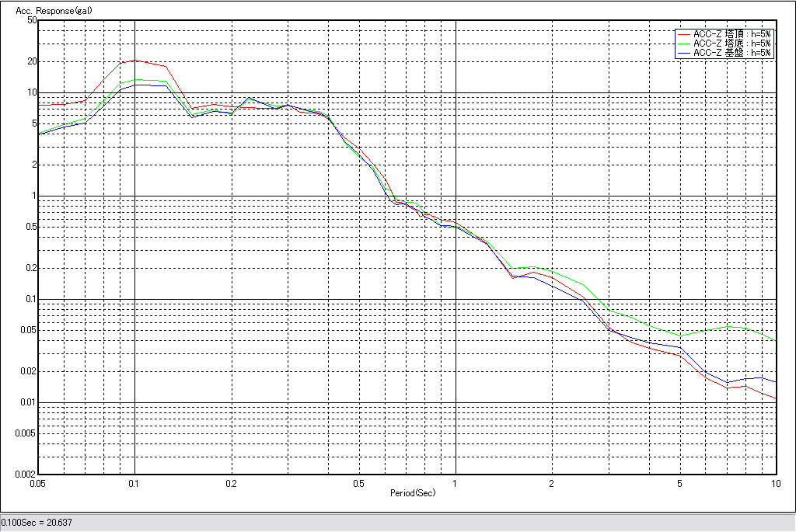The width and height of the screenshot is (796, 532).
Task: Click the x-axis tick label 2
Action: pyautogui.click(x=551, y=484)
